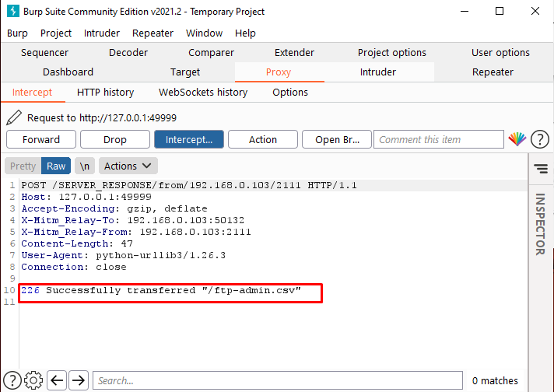Open the rainbow highlight color picker
Image resolution: width=554 pixels, height=392 pixels.
point(517,139)
